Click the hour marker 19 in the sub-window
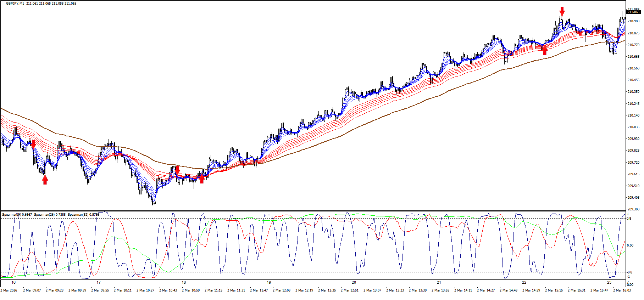Viewport: 644px width, 300px height. coord(269,282)
